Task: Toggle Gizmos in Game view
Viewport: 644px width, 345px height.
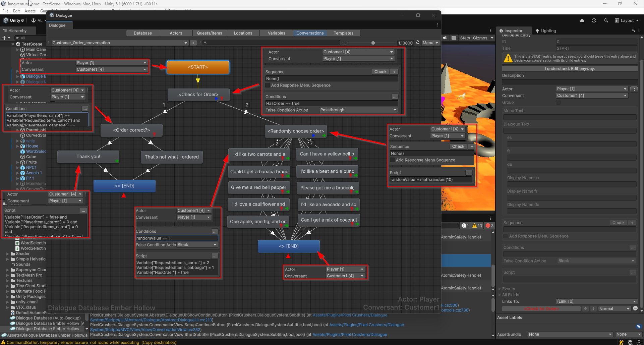Action: click(480, 38)
